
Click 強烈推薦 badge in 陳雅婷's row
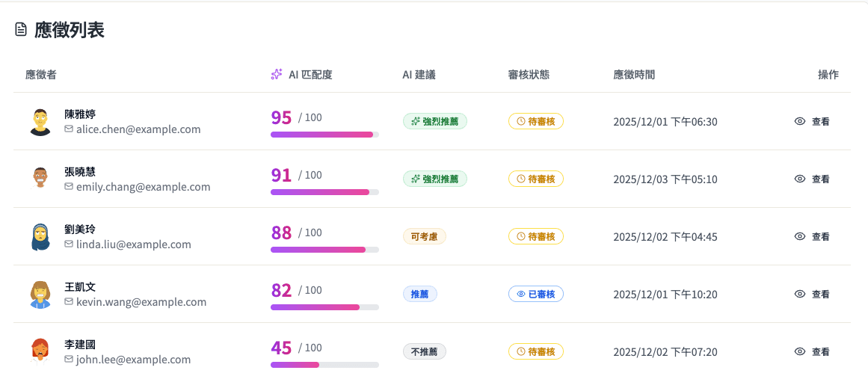coord(435,121)
